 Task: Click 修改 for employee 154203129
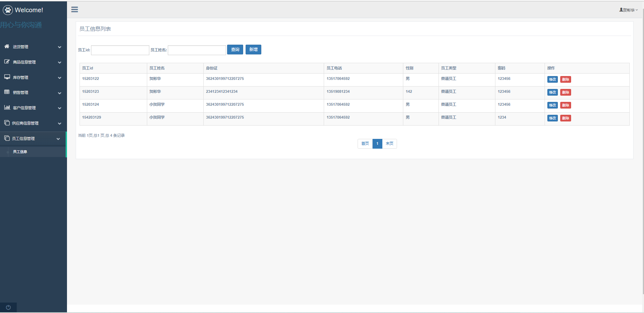pos(553,118)
